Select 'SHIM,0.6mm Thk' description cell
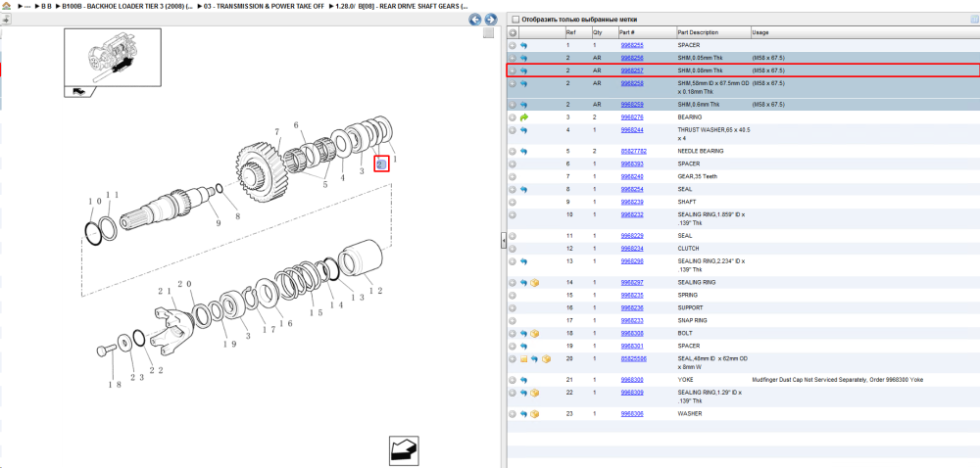This screenshot has height=468, width=980. [x=698, y=105]
